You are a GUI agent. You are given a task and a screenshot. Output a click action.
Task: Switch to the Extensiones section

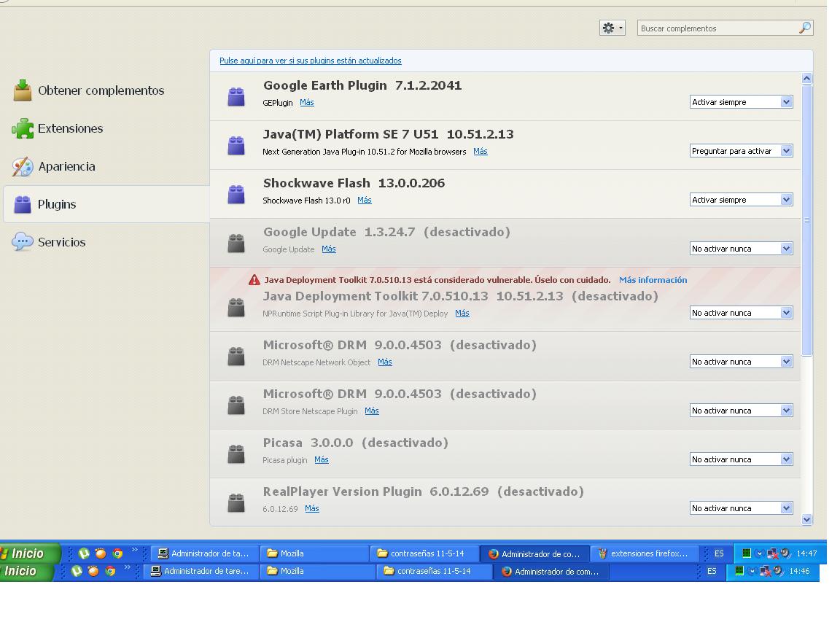tap(106, 128)
